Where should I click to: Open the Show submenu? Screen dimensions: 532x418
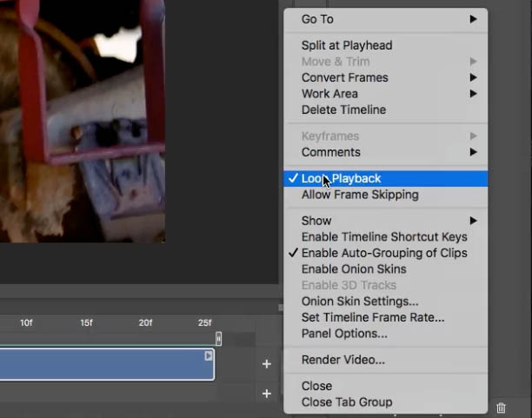pos(385,221)
